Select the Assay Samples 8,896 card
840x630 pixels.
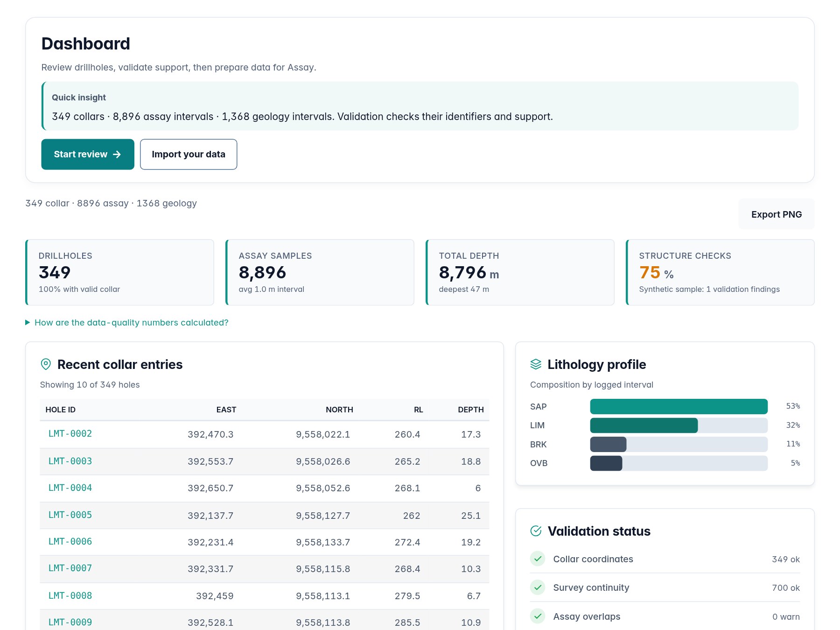click(320, 272)
